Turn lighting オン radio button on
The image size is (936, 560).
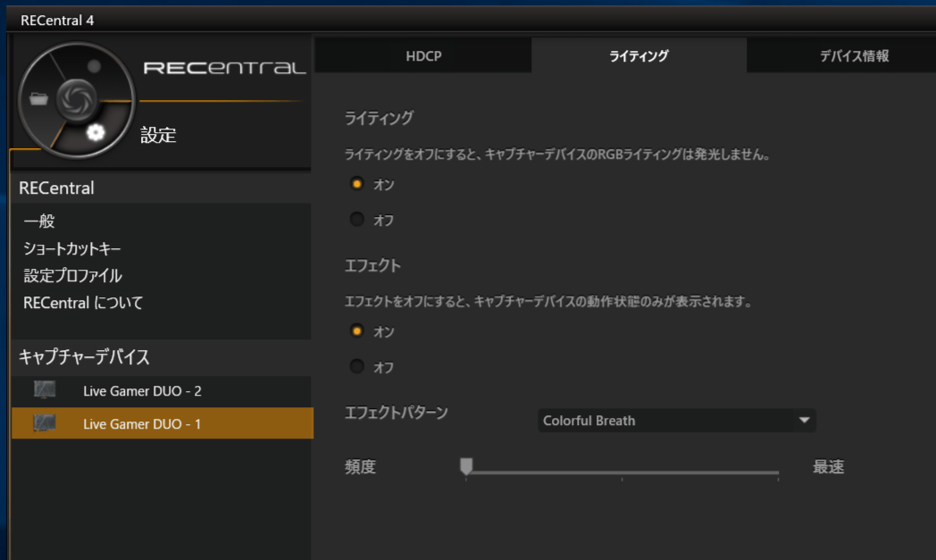tap(357, 184)
